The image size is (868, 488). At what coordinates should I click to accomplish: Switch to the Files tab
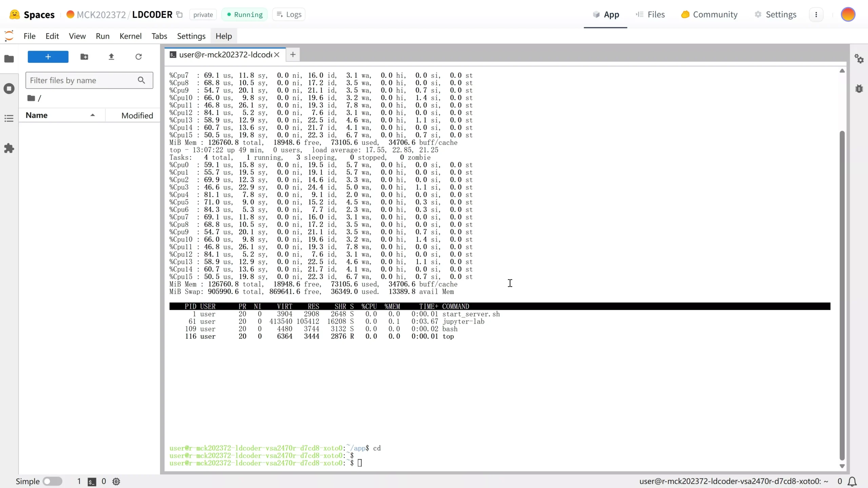[650, 15]
